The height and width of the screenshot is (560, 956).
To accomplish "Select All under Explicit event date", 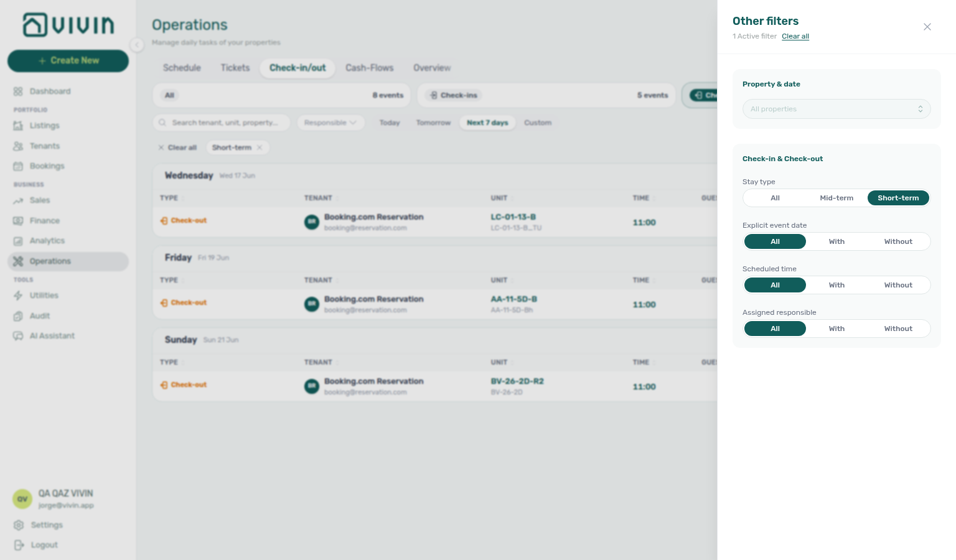I will [x=775, y=241].
